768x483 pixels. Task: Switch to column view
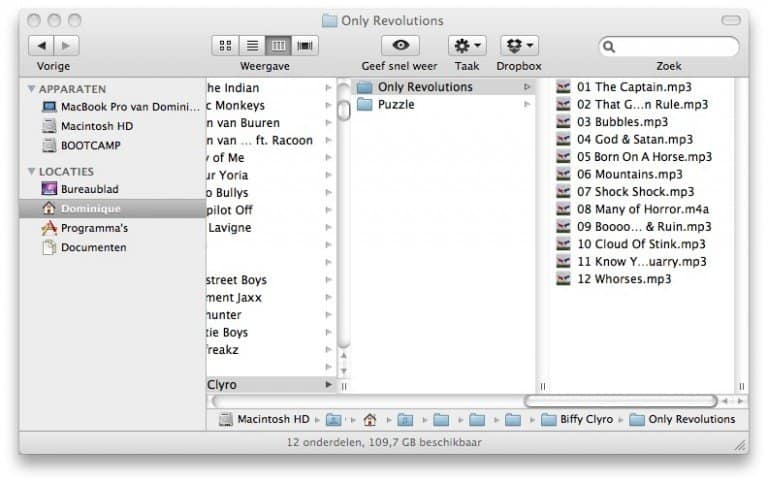279,46
